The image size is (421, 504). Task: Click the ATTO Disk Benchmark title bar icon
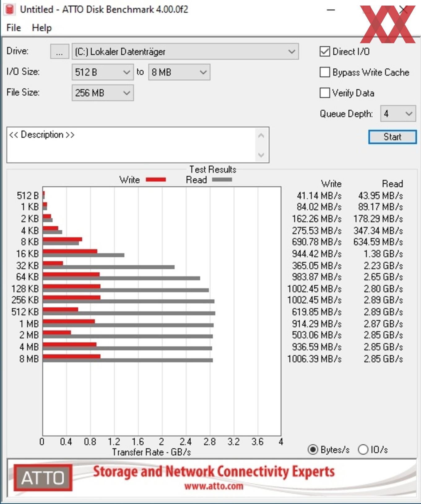10,10
